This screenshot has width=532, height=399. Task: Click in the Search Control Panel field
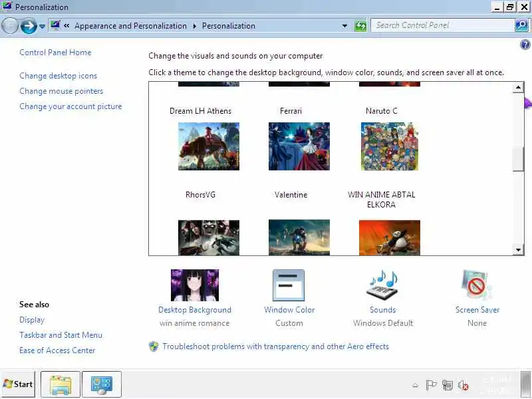point(442,25)
